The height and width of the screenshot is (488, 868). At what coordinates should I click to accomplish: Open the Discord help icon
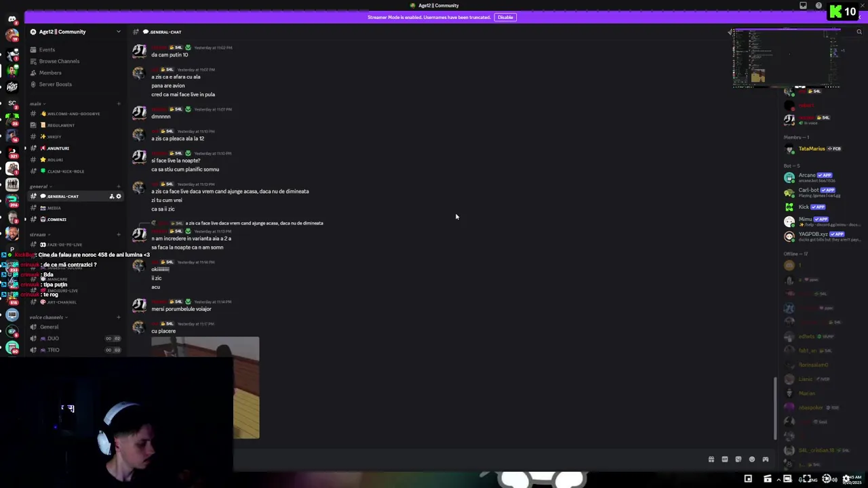coord(818,5)
